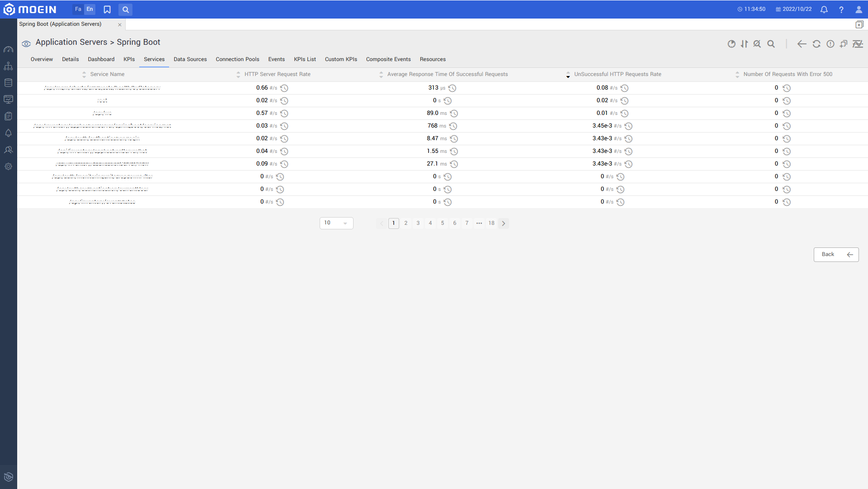Toggle the eye icon beside Application Servers
This screenshot has height=489, width=868.
pyautogui.click(x=26, y=44)
